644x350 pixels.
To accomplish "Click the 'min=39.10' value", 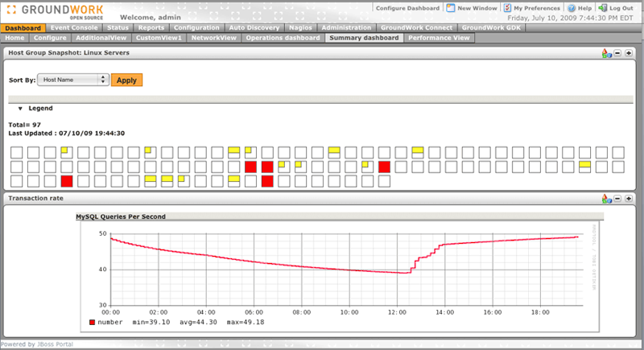I will click(151, 322).
